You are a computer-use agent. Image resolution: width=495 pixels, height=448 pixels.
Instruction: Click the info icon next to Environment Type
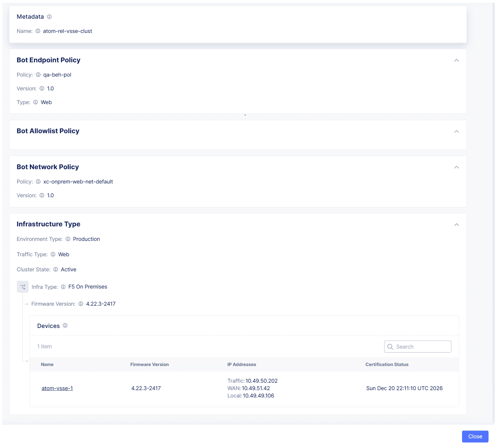click(67, 239)
